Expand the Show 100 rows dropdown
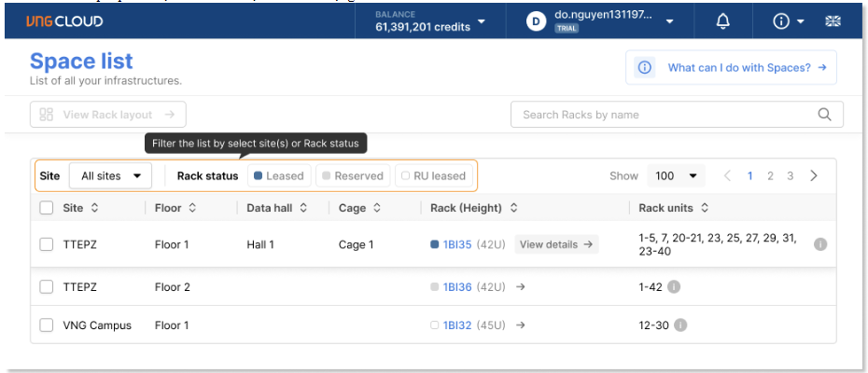This screenshot has height=373, width=868. (x=679, y=175)
